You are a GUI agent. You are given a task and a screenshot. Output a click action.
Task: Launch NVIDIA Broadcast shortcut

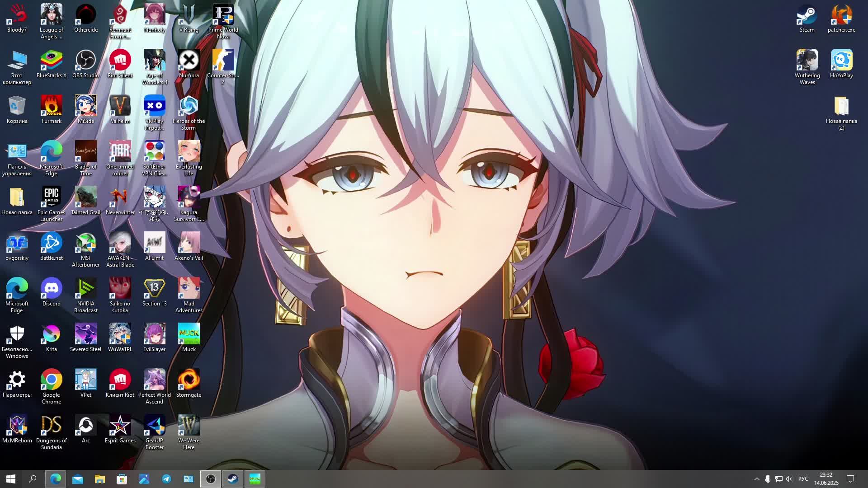click(x=86, y=296)
